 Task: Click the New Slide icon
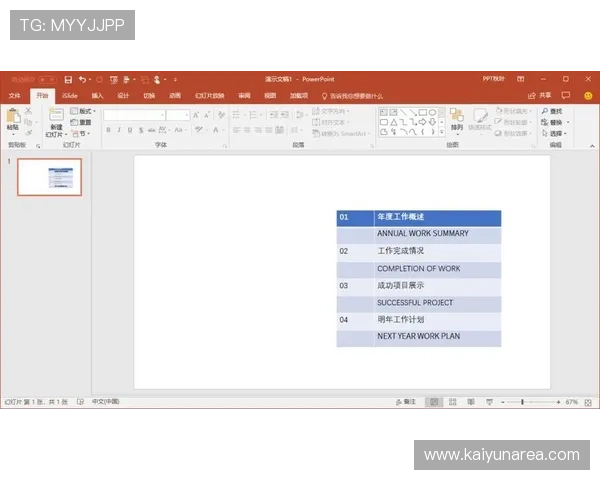[x=56, y=115]
